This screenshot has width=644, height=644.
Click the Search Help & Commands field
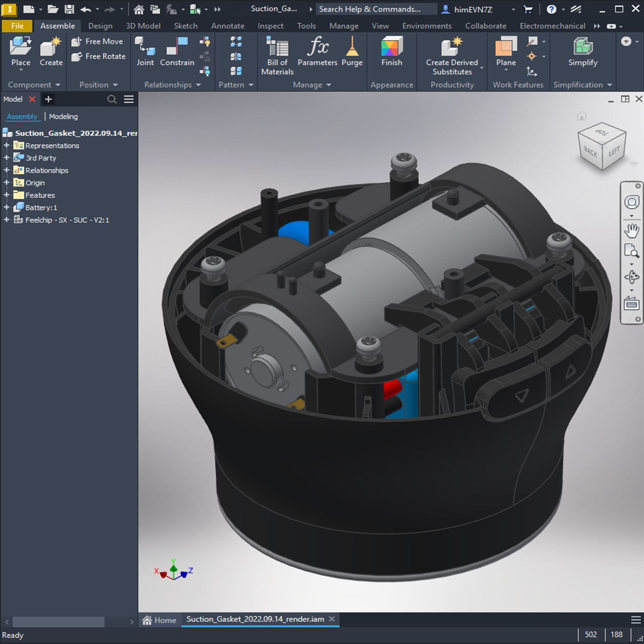pos(376,9)
